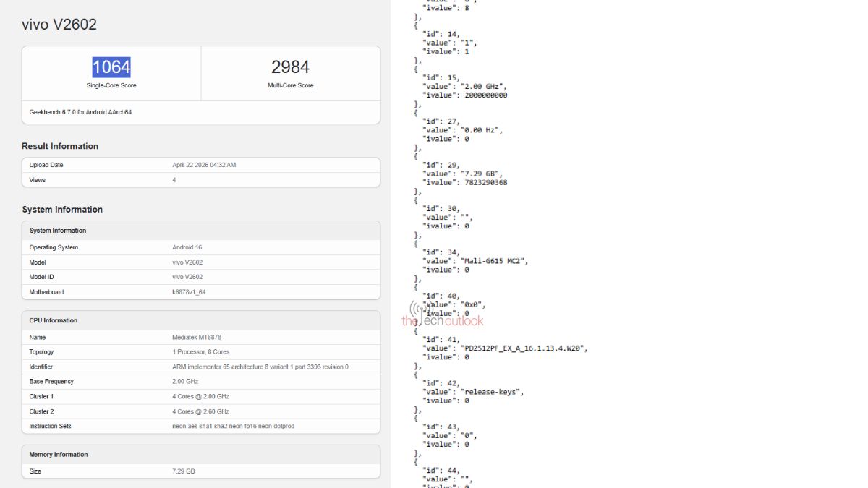868x488 pixels.
Task: Click the highlighted 1064 single-core score
Action: click(111, 67)
